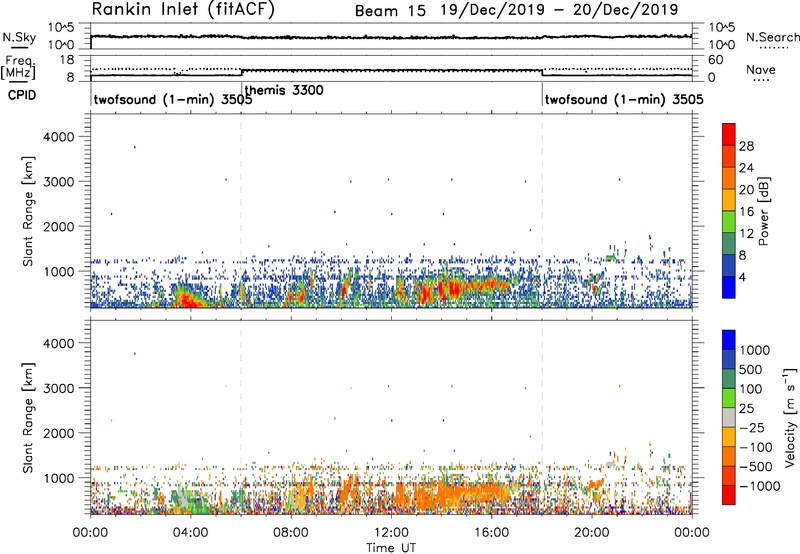The width and height of the screenshot is (800, 554).
Task: Click the 'Freq. [MHz]' axis label
Action: [18, 67]
